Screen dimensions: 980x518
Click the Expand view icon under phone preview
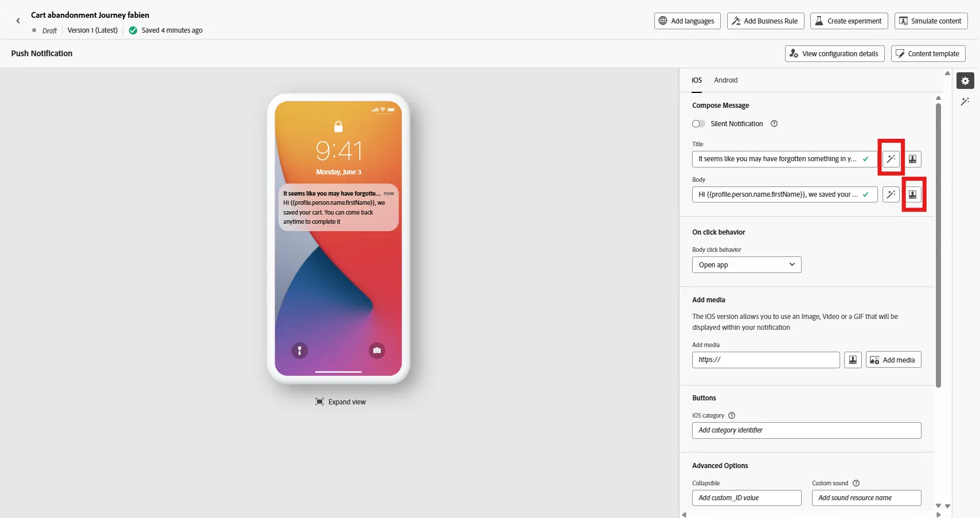pyautogui.click(x=319, y=402)
